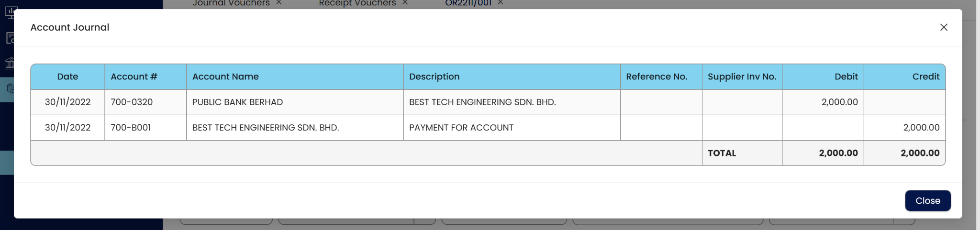Click the Debit column header
This screenshot has height=230, width=980.
click(x=846, y=77)
